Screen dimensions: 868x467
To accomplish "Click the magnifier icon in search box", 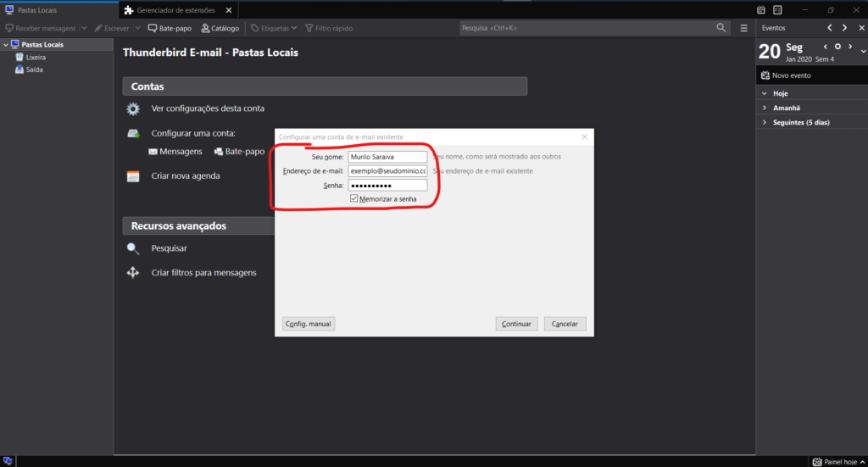I will point(721,28).
